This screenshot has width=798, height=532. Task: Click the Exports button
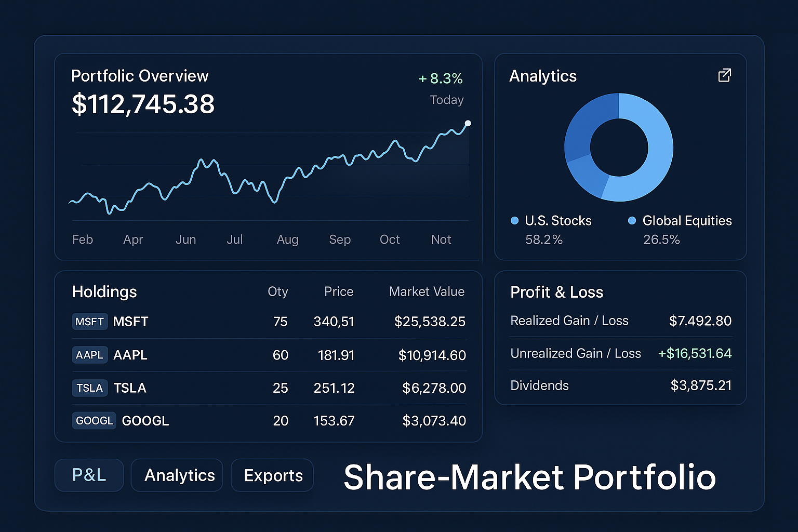pos(272,475)
